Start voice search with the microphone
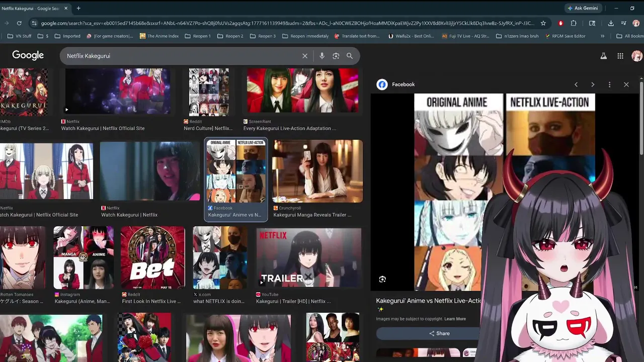Viewport: 644px width, 362px height. tap(322, 56)
